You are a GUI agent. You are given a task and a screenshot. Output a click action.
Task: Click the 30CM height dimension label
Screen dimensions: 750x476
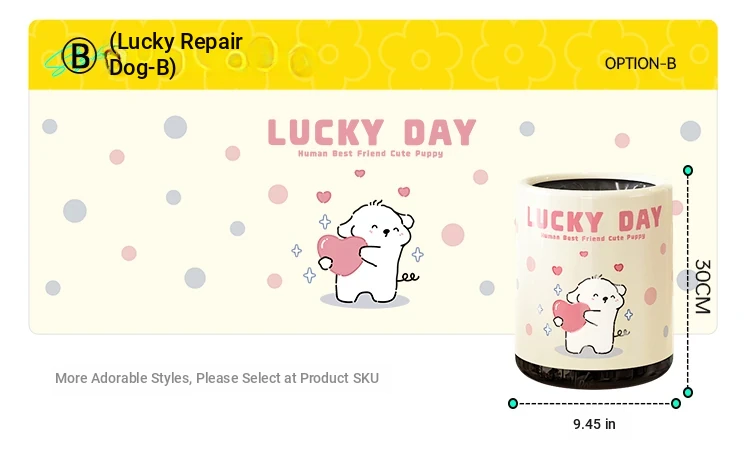pyautogui.click(x=703, y=286)
